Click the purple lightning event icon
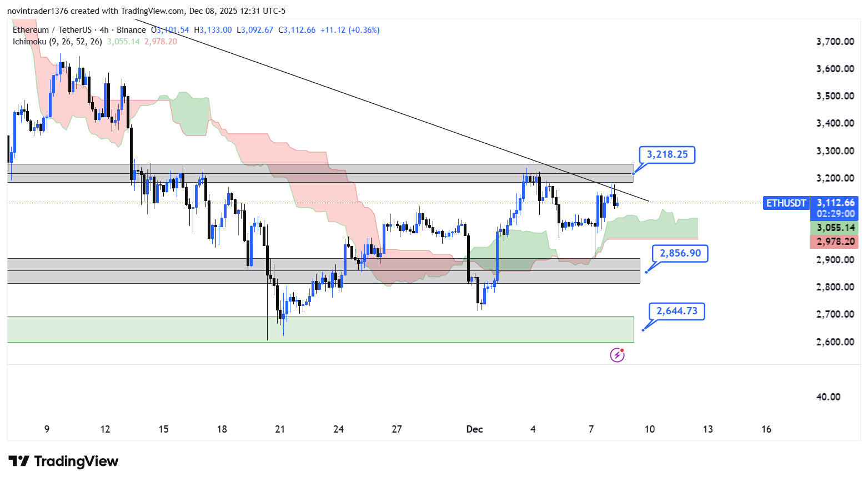Image resolution: width=868 pixels, height=482 pixels. (617, 355)
